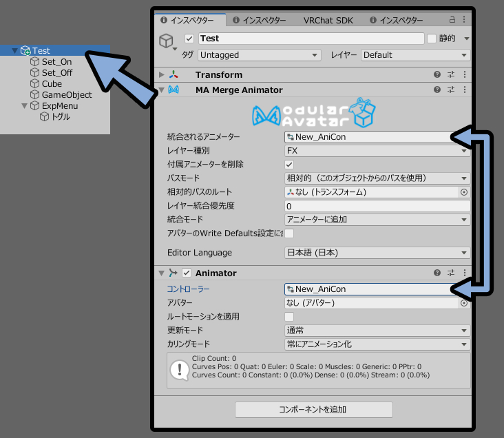This screenshot has height=438, width=504.
Task: Click Animator コントローラー New_AniCon field
Action: coord(370,289)
